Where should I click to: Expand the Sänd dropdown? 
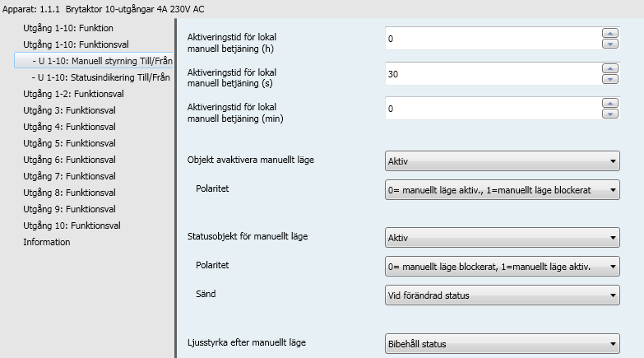coord(502,295)
